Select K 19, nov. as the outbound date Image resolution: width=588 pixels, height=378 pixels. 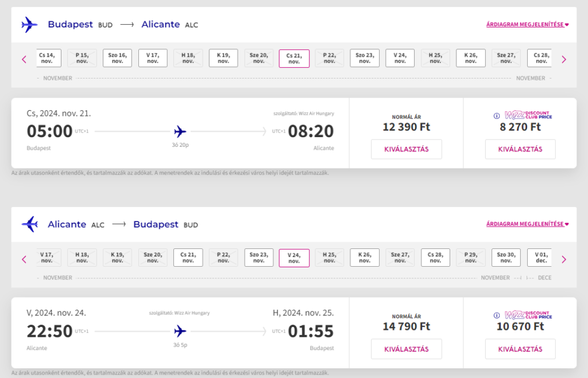(x=223, y=58)
